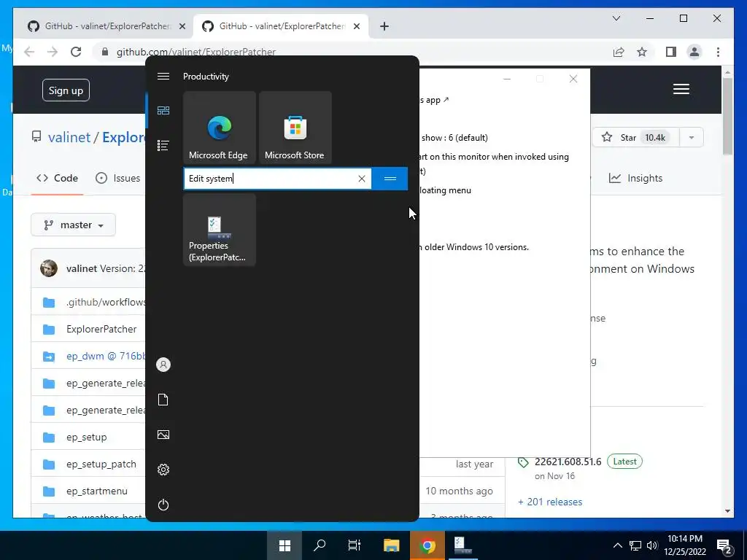Viewport: 747px width, 560px height.
Task: Open Chrome's three-dot menu
Action: [x=718, y=52]
